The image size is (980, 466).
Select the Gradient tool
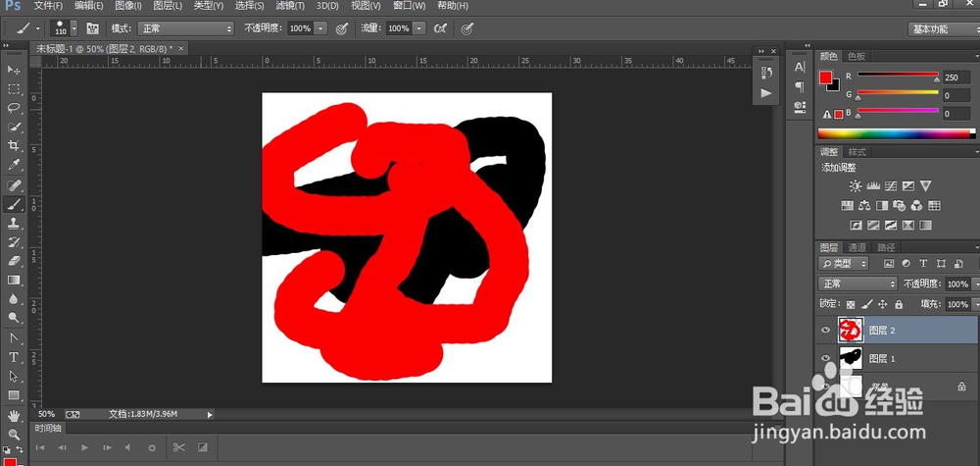point(14,280)
